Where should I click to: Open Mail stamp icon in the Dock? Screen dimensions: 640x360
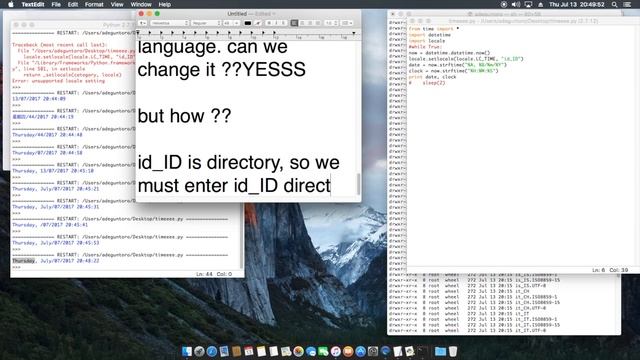coord(224,351)
